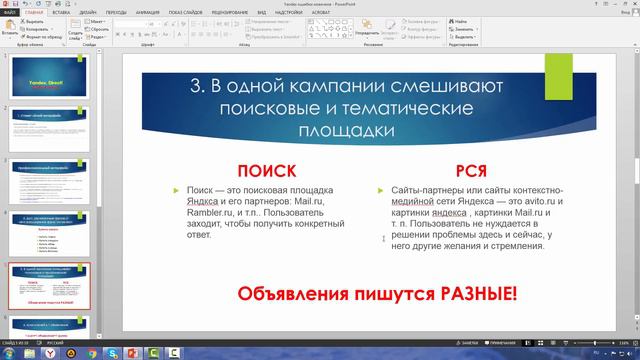Image resolution: width=640 pixels, height=360 pixels.
Task: Activate Format Painter (Формат по образцу)
Action: 41,37
